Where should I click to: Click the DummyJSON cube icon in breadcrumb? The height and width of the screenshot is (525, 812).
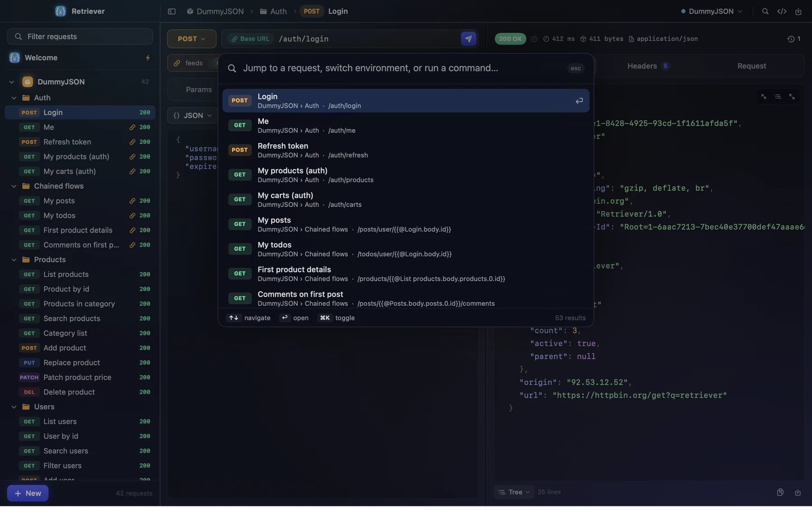tap(190, 11)
